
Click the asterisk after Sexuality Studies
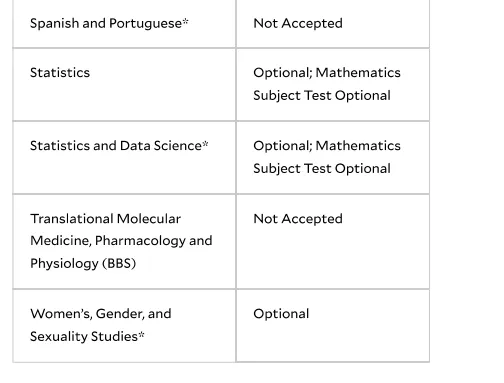tap(141, 334)
